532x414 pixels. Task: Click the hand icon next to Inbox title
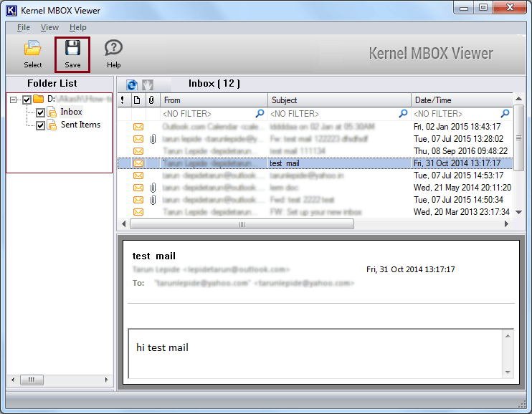(x=148, y=85)
